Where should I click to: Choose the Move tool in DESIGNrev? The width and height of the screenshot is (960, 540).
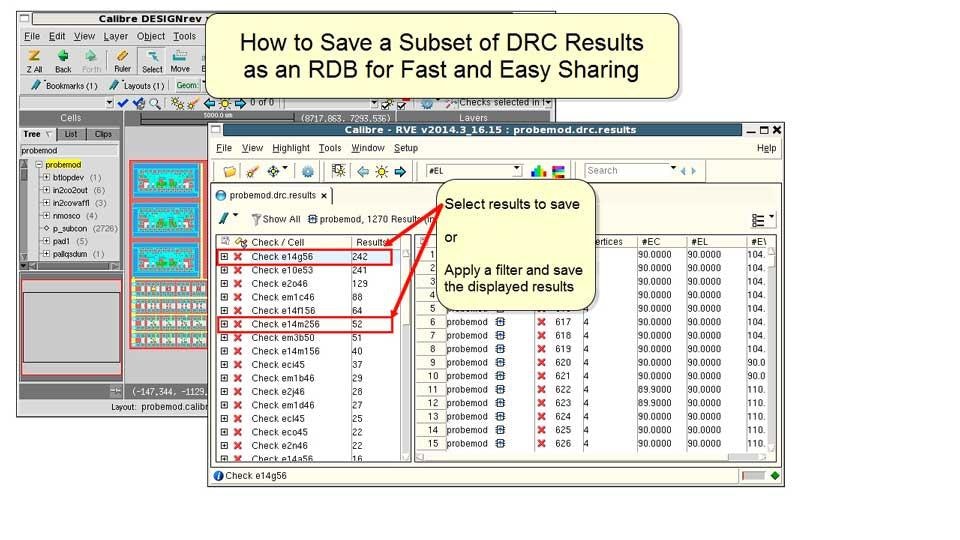point(179,61)
